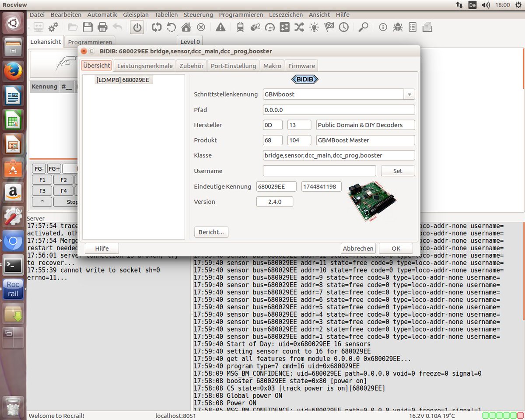
Task: Open the sound volume indicator in top panel
Action: tap(486, 5)
